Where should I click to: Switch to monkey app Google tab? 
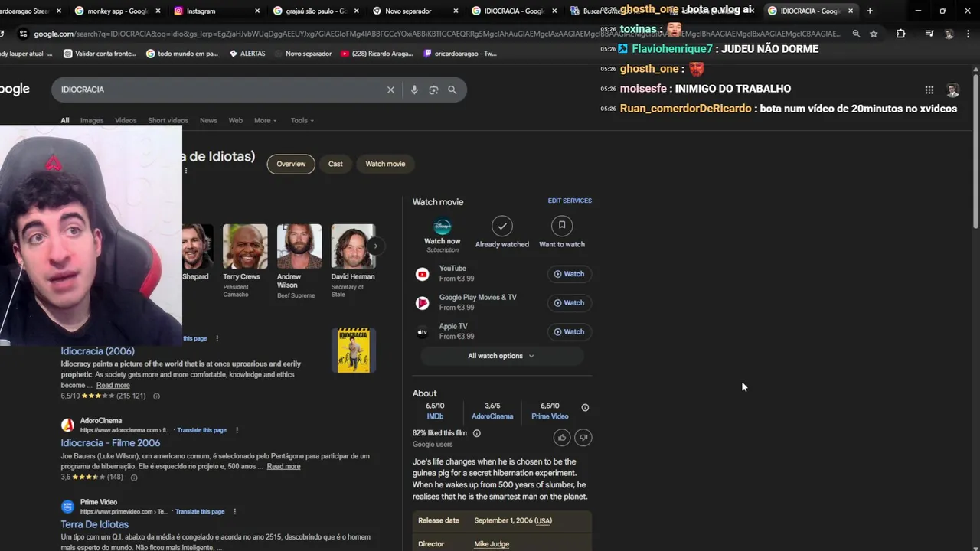pyautogui.click(x=117, y=11)
